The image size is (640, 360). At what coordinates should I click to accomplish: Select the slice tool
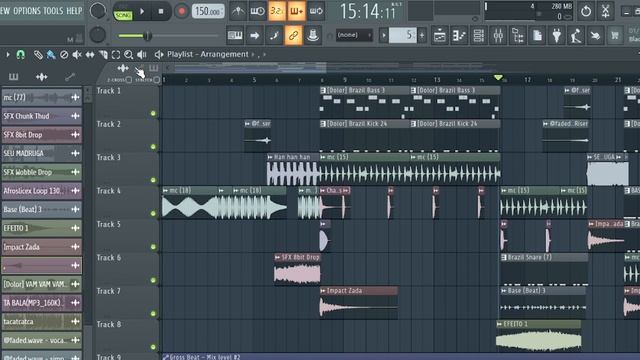click(103, 54)
